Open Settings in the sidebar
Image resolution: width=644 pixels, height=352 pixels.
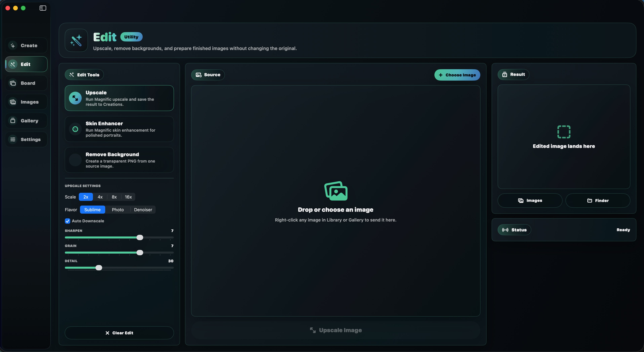pos(26,139)
